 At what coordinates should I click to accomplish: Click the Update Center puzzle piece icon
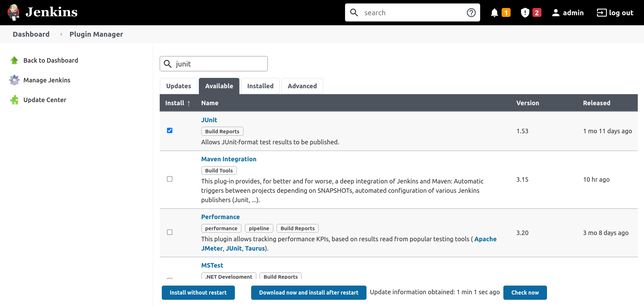(x=14, y=100)
